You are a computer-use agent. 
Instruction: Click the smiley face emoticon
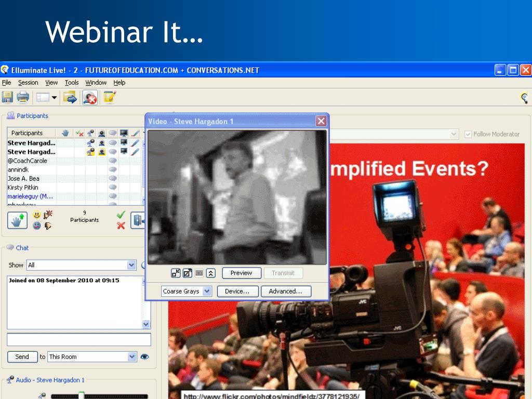click(x=37, y=215)
